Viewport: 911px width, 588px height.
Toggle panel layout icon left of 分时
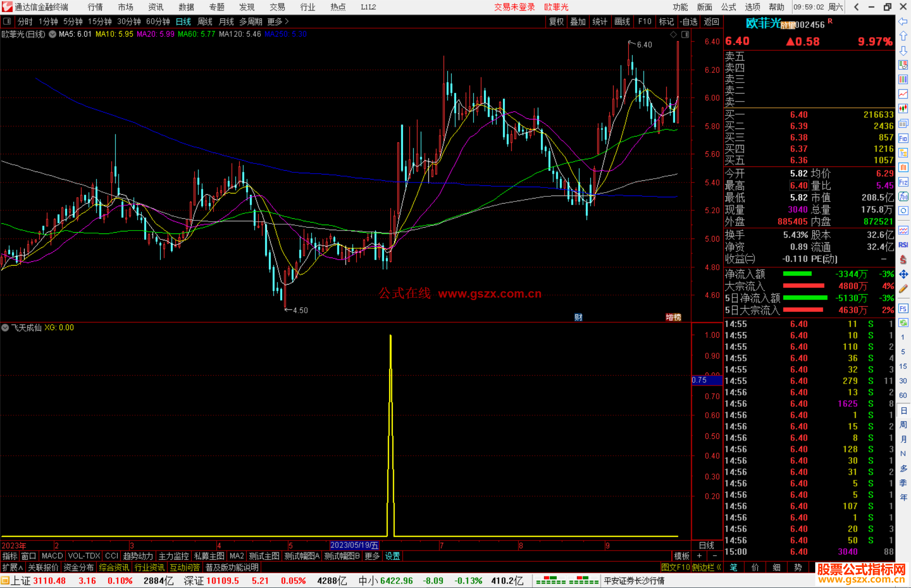[x=7, y=21]
